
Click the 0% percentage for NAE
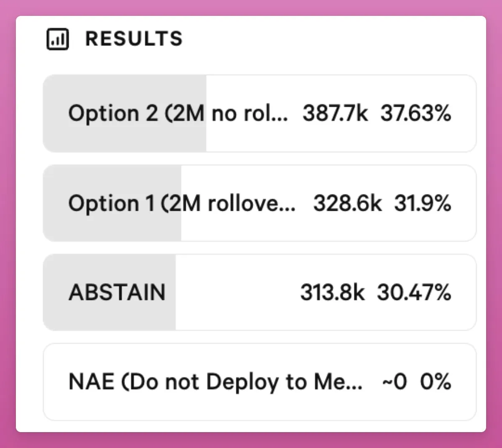(x=435, y=381)
